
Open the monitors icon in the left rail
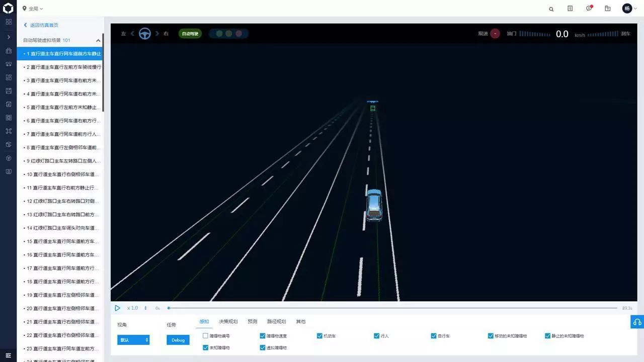click(9, 64)
